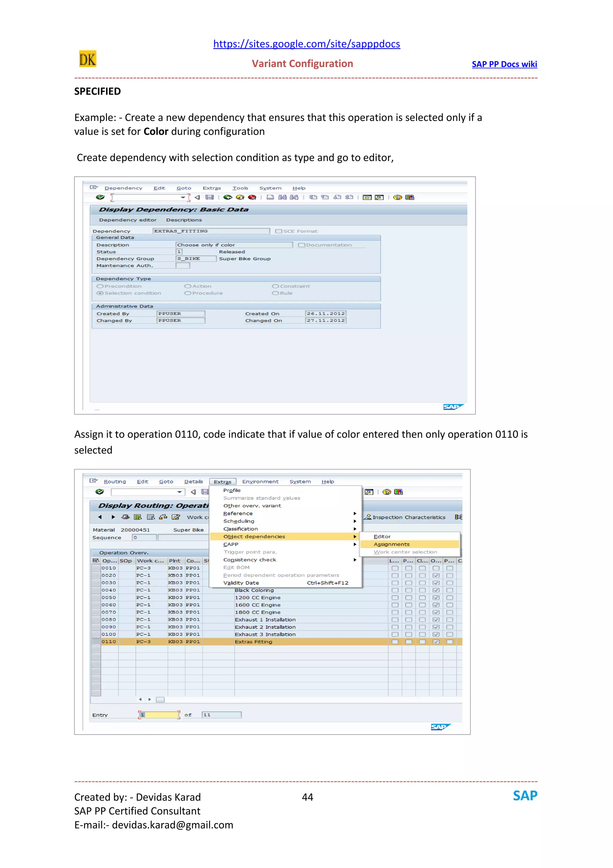Screen dimensions: 613x868
Task: Expand the Reference submenu arrow
Action: [355, 513]
